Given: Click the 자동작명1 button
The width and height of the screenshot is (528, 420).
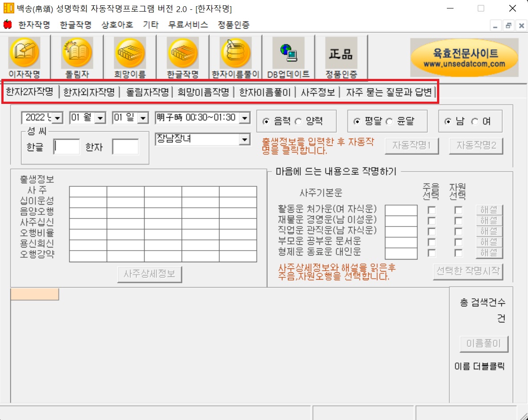Looking at the screenshot, I should coord(412,146).
